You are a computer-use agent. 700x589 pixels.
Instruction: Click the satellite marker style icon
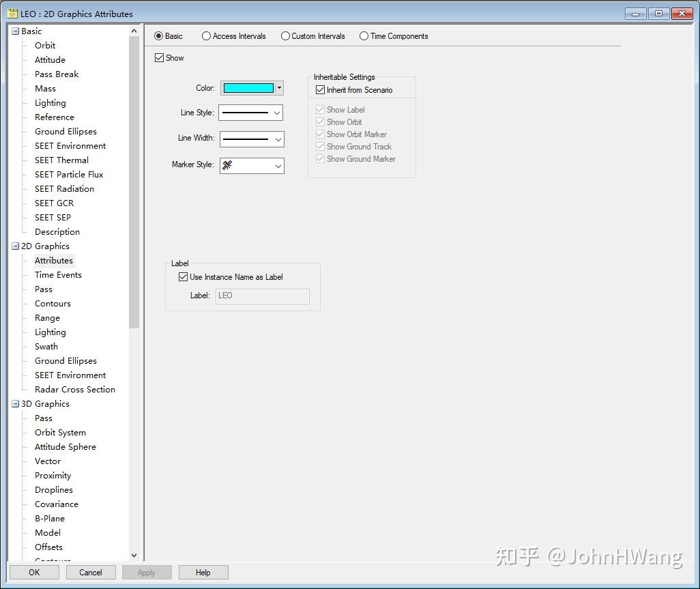[x=227, y=165]
